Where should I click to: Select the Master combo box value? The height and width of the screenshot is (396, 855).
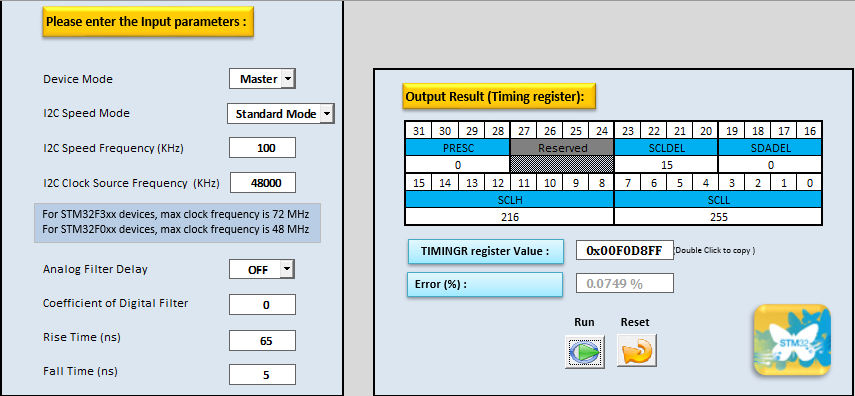(259, 79)
